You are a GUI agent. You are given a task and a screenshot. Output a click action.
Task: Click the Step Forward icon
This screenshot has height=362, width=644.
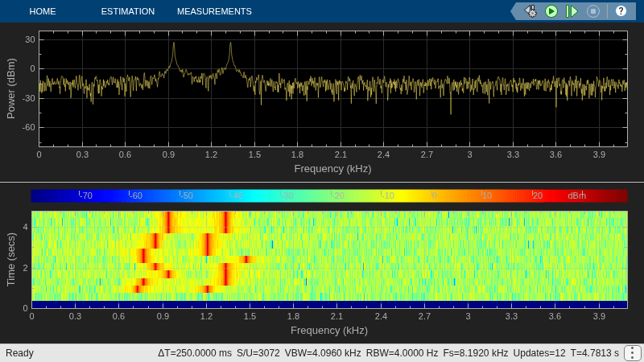[x=572, y=11]
